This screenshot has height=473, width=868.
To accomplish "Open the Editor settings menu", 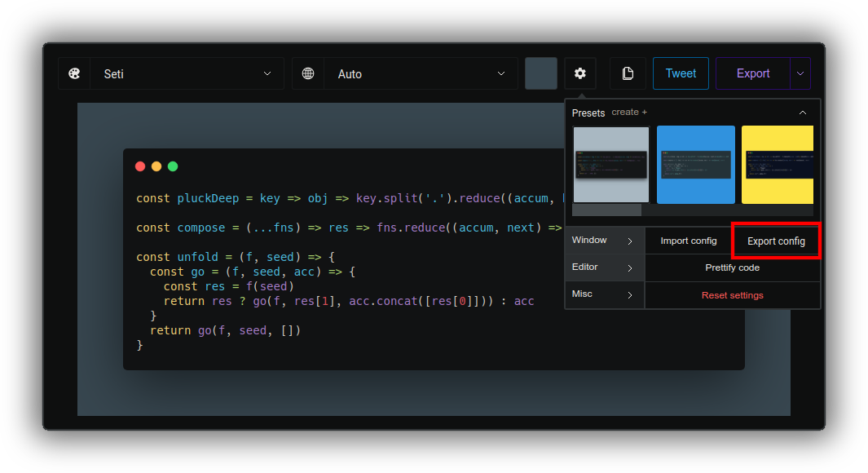I will tap(605, 267).
